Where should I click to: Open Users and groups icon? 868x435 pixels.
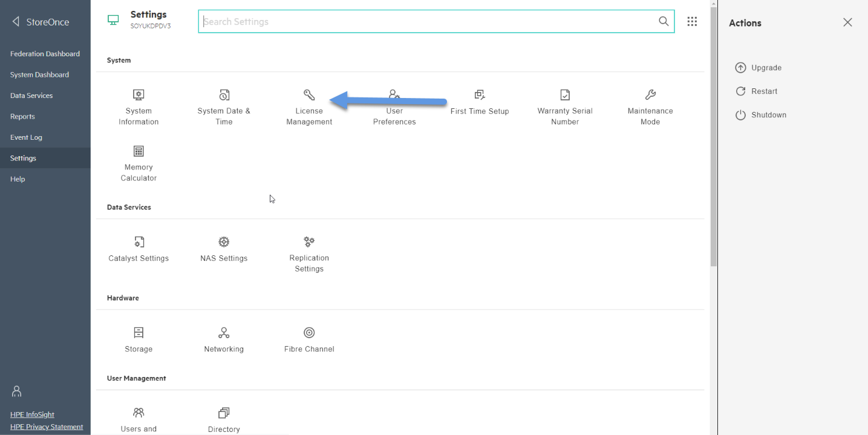(139, 413)
